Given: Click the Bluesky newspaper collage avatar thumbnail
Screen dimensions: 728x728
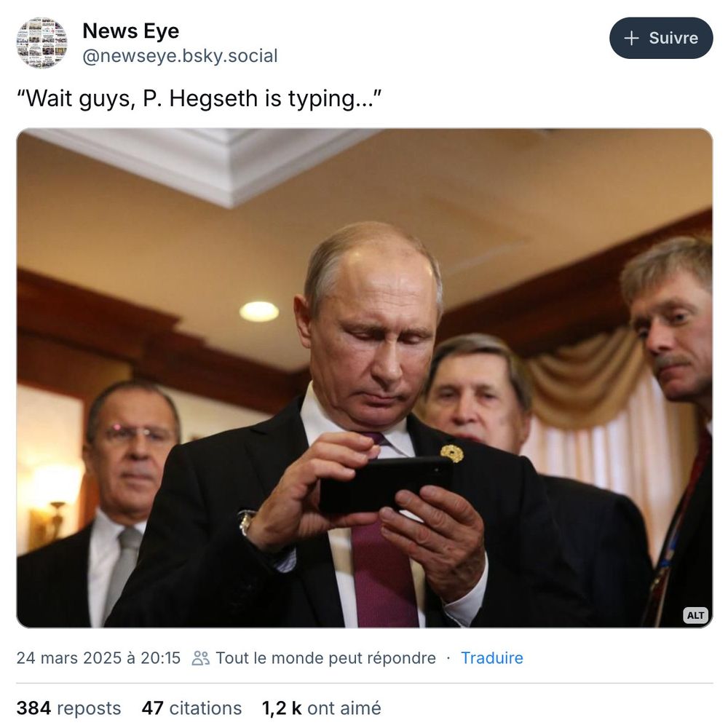Looking at the screenshot, I should [41, 41].
